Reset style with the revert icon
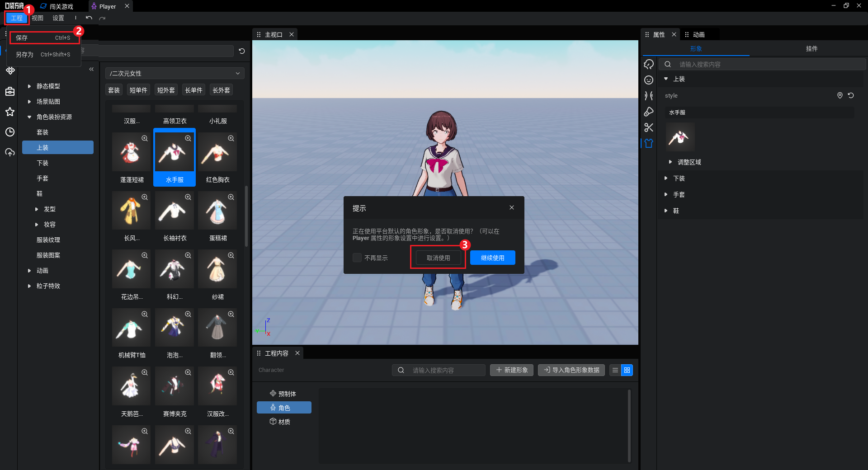The width and height of the screenshot is (868, 470). pyautogui.click(x=851, y=95)
